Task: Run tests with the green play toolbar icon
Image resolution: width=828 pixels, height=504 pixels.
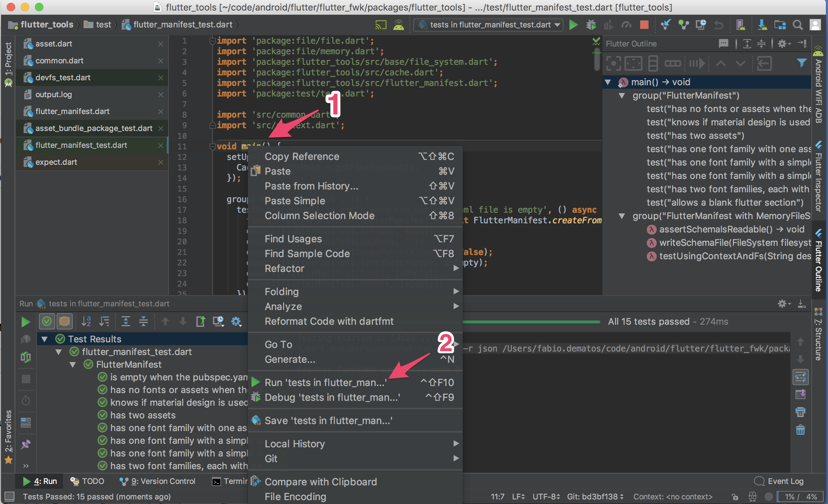Action: tap(573, 25)
